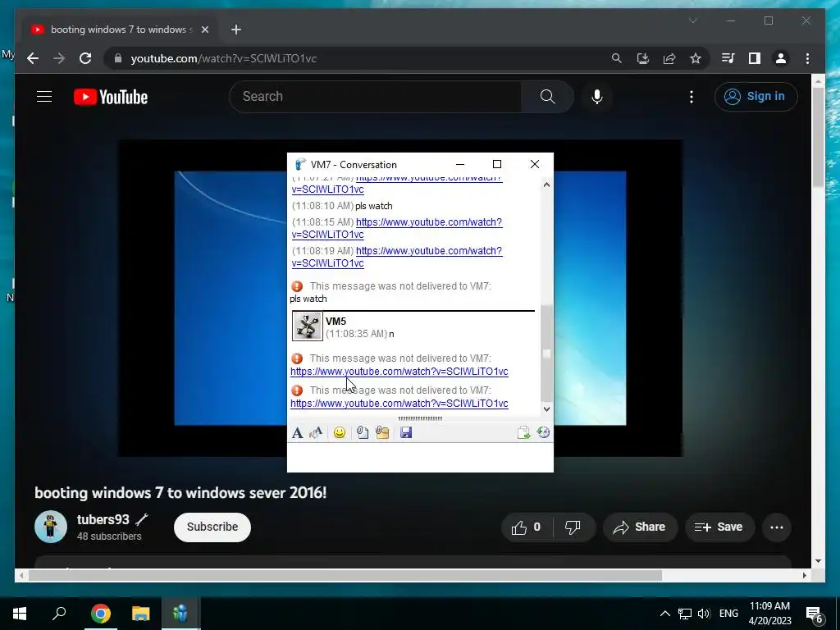Click the messenger app icon in taskbar
The image size is (840, 630).
[180, 614]
